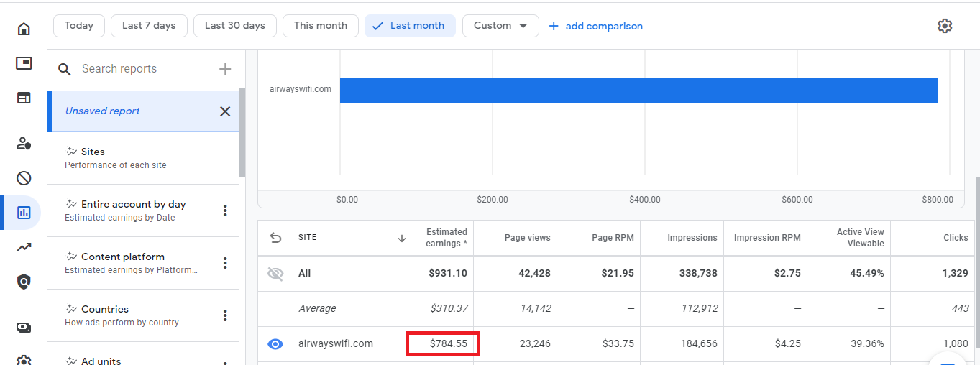Toggle visibility of airwayswifi.com row
Viewport: 980px width, 365px height.
(275, 344)
